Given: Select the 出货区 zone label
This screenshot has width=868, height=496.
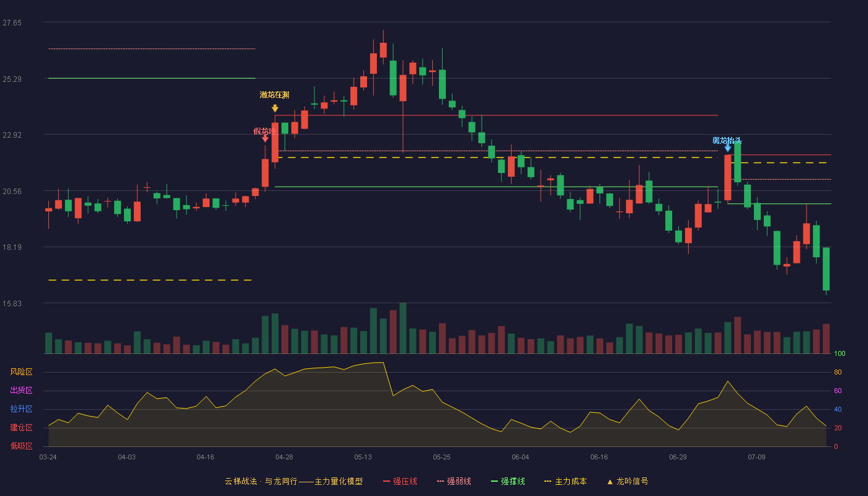Looking at the screenshot, I should pyautogui.click(x=22, y=391).
